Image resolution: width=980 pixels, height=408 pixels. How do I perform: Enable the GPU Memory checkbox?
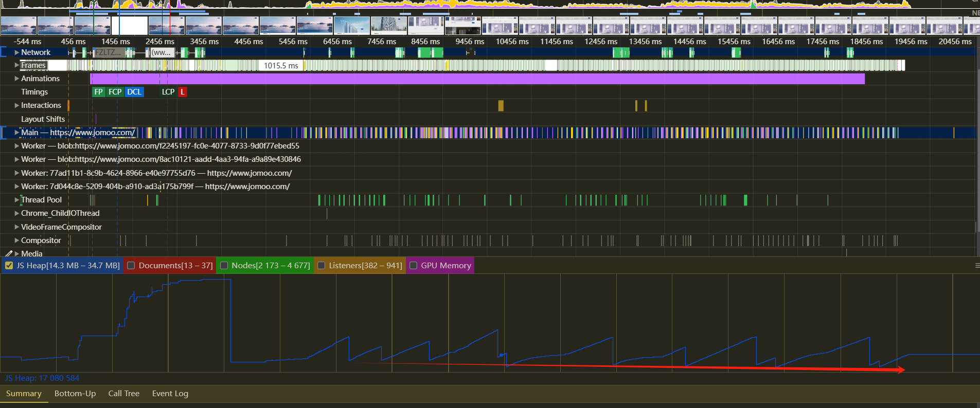coord(413,266)
